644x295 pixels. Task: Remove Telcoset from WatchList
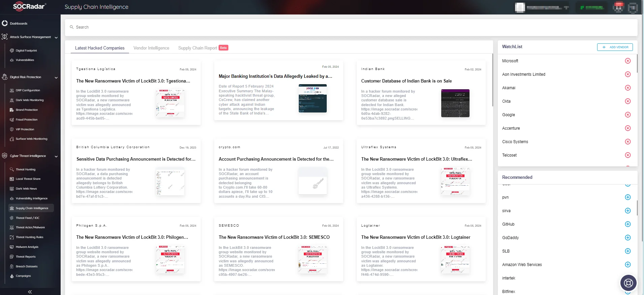tap(628, 155)
